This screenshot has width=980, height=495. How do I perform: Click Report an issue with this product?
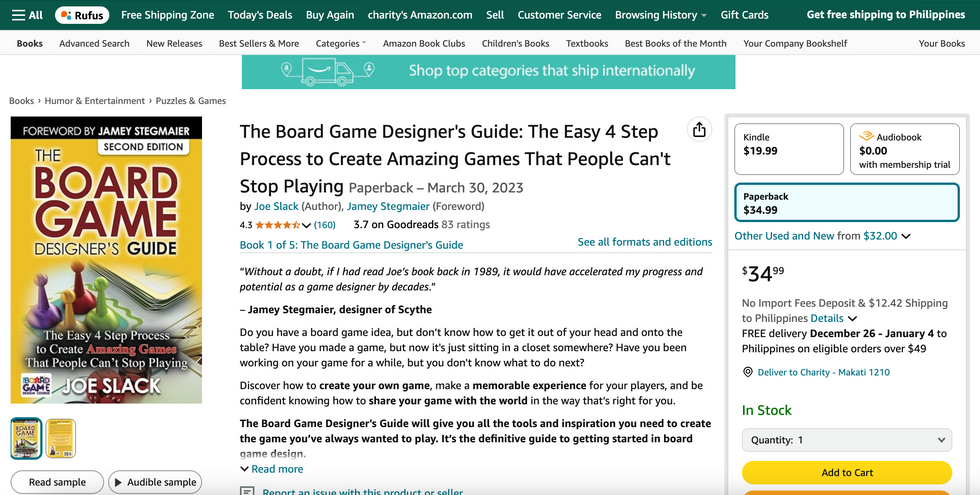[362, 492]
